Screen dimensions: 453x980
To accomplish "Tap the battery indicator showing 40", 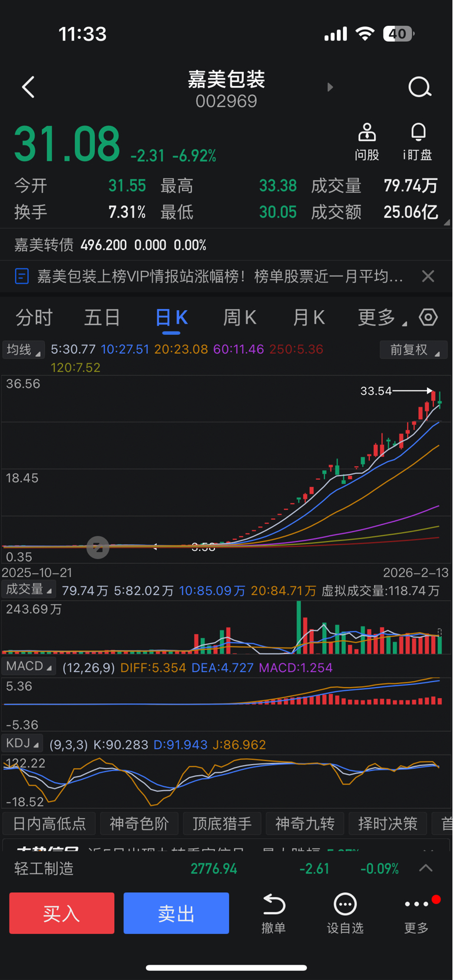I will (399, 34).
